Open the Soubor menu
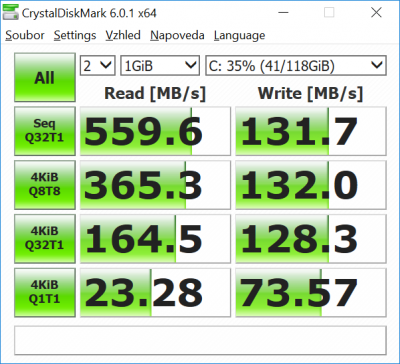 point(25,35)
